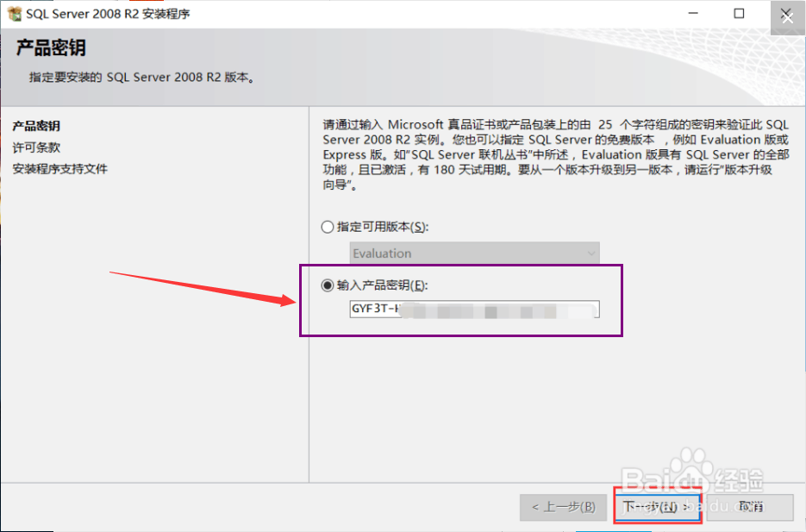Select 产品密钥 step in the sidebar
This screenshot has width=806, height=532.
(36, 126)
